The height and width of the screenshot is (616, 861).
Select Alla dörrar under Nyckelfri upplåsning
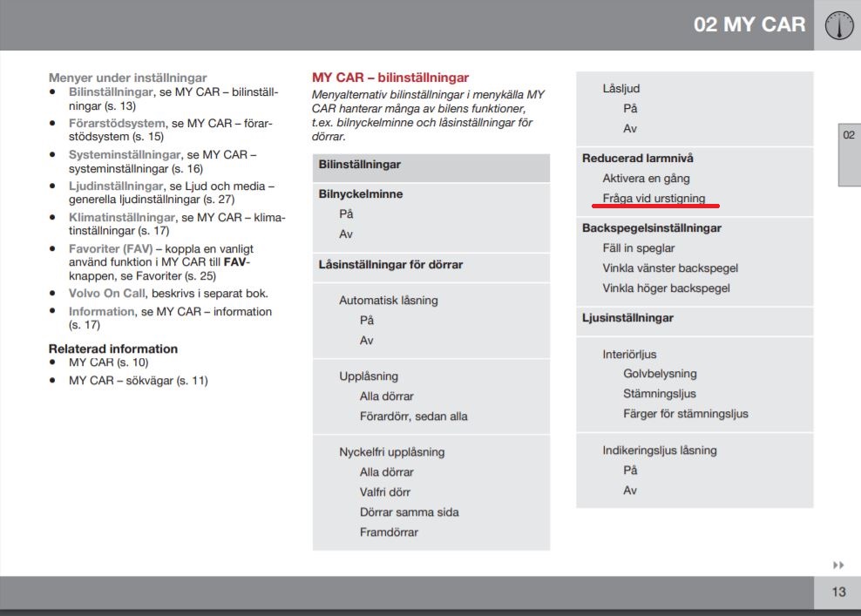[387, 472]
